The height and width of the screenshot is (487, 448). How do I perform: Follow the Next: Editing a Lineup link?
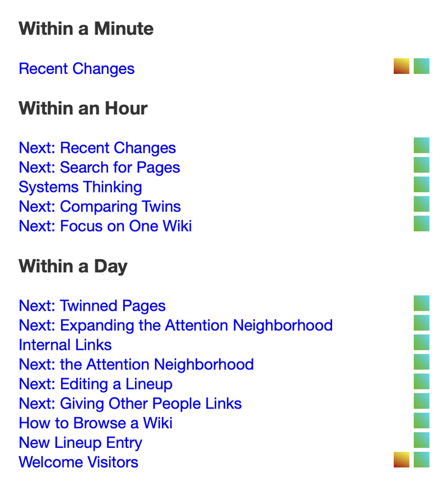tap(95, 384)
